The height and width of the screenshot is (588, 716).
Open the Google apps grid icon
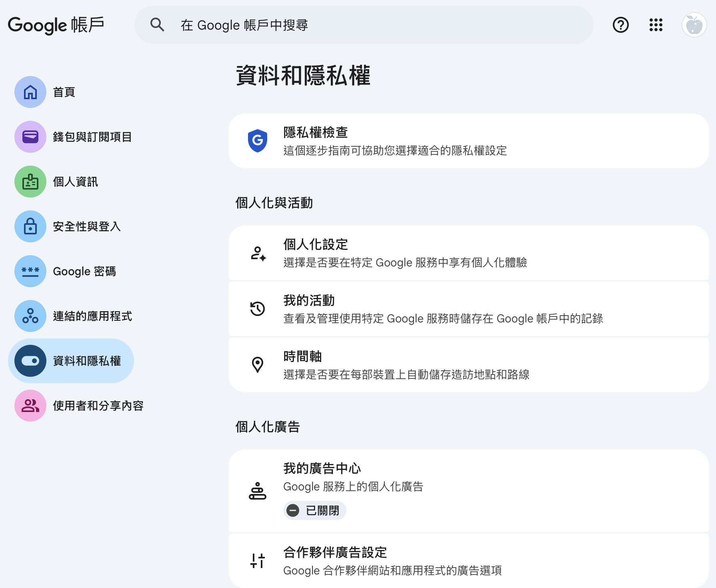coord(656,25)
